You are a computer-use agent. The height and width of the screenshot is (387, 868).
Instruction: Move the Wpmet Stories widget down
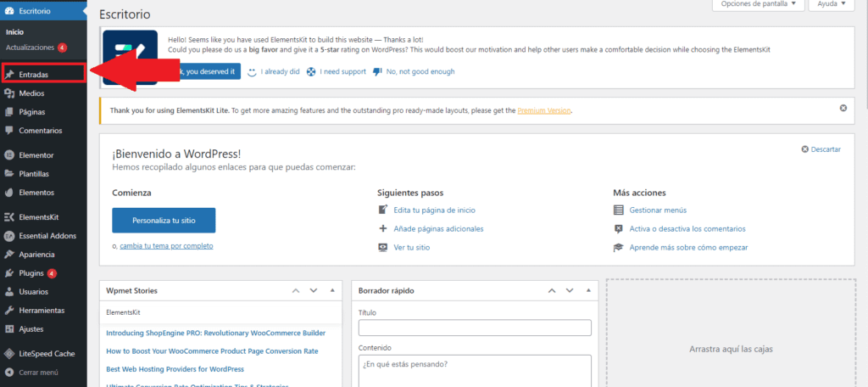tap(314, 290)
